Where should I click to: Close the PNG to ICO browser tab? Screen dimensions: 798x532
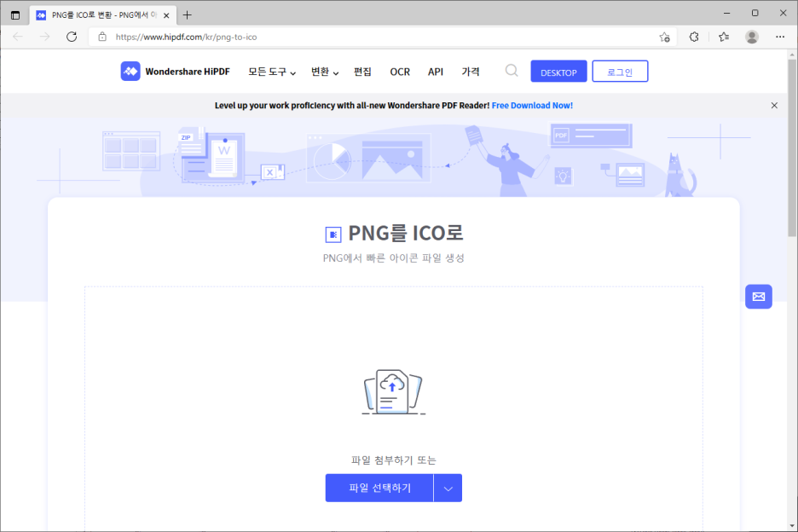tap(166, 16)
